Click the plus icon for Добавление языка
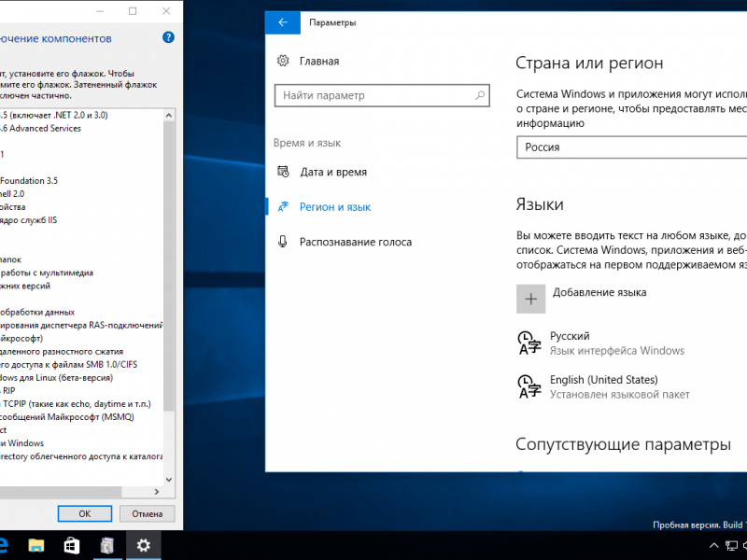 click(530, 299)
